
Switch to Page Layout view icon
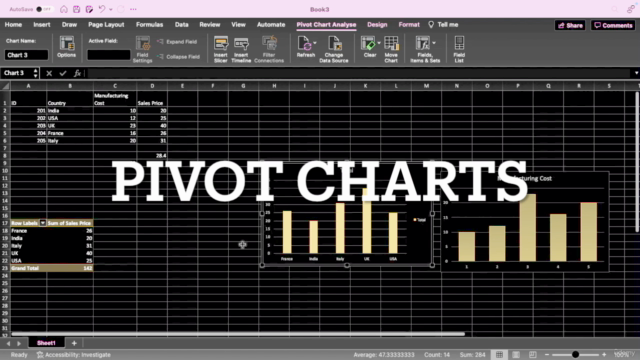(x=516, y=354)
